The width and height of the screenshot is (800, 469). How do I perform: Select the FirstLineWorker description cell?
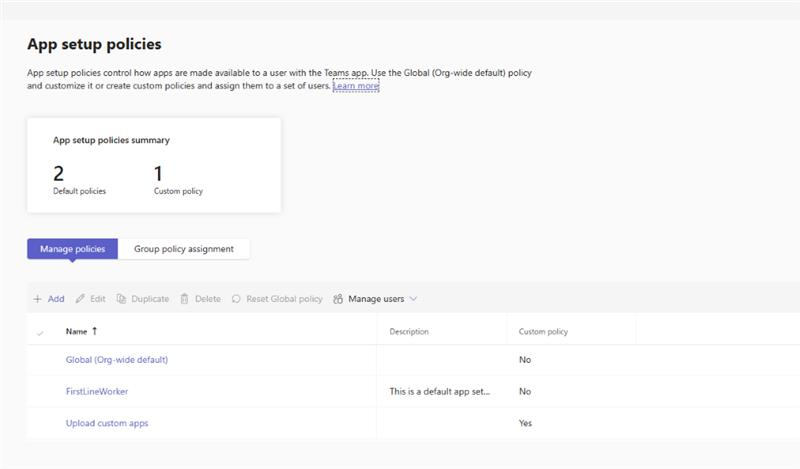(x=440, y=391)
